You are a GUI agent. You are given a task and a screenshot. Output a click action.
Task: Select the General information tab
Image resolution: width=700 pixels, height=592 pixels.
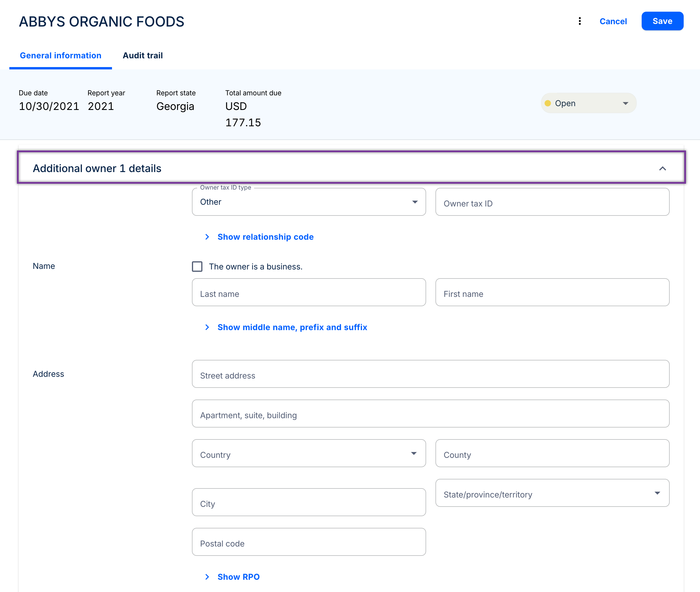coord(60,55)
